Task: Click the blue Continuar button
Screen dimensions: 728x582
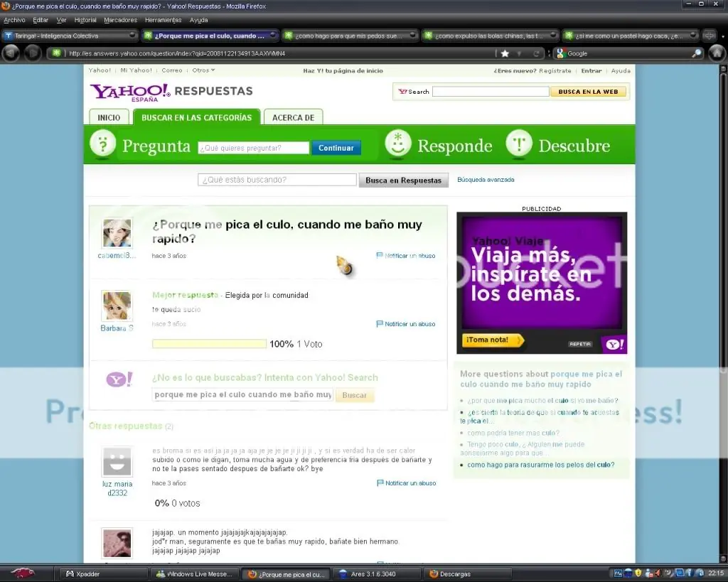Action: pyautogui.click(x=336, y=148)
